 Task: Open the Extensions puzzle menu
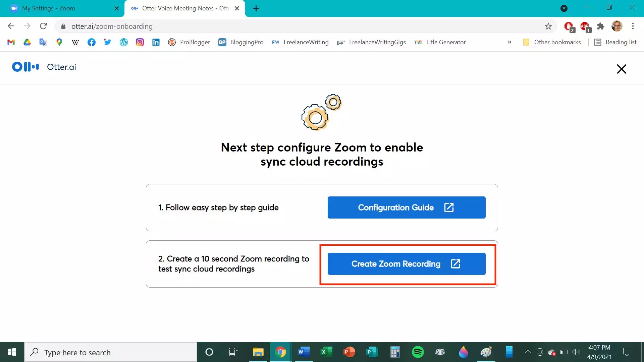(601, 26)
